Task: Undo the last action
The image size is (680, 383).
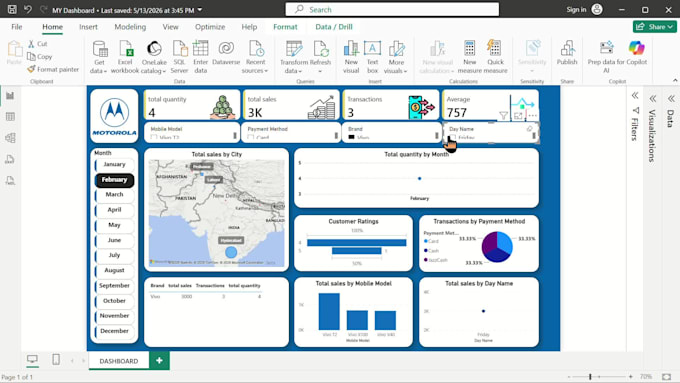Action: (28, 9)
